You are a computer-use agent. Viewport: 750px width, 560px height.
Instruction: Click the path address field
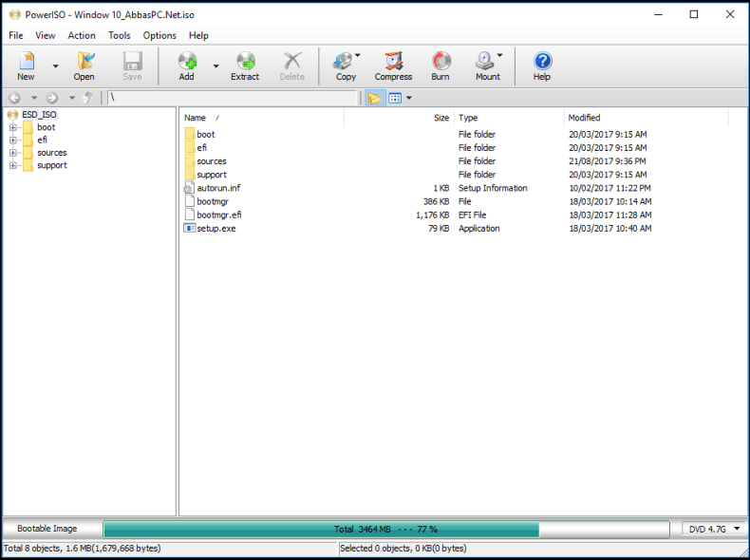(x=233, y=98)
